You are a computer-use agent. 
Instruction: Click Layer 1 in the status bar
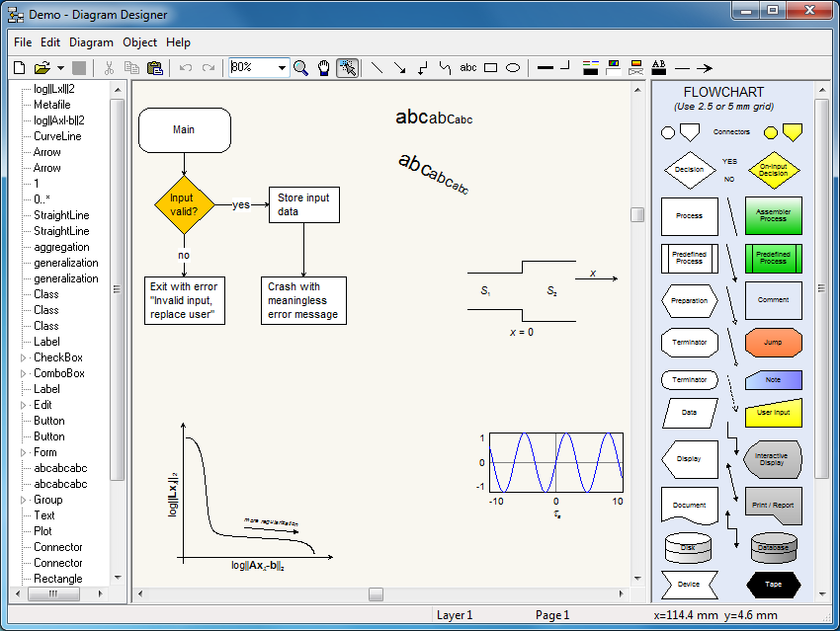click(x=455, y=615)
